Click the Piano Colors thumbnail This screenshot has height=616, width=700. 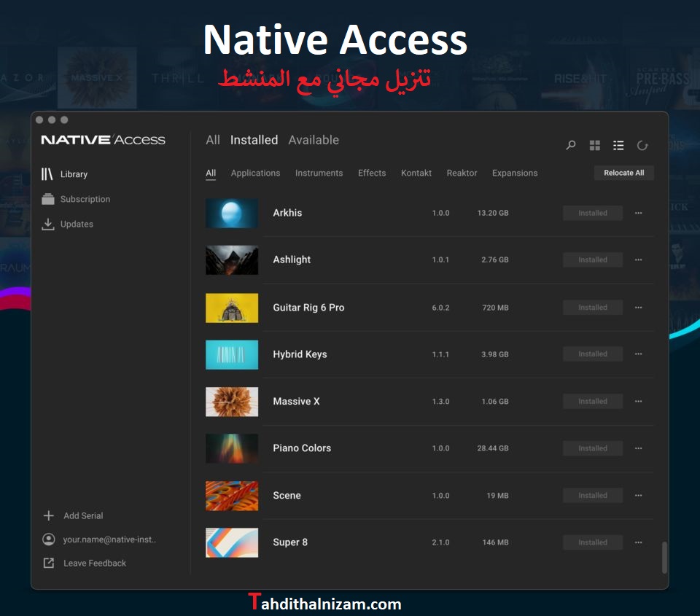point(232,448)
